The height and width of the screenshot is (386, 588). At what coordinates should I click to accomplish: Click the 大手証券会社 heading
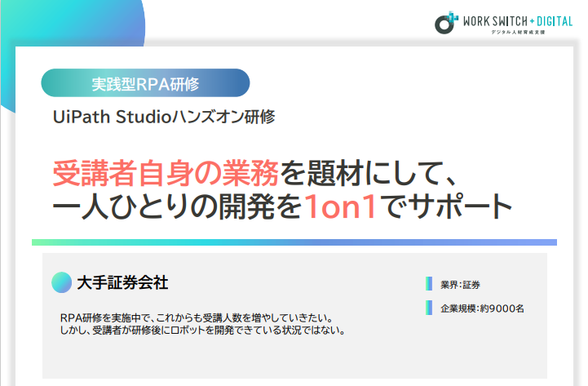(x=122, y=282)
